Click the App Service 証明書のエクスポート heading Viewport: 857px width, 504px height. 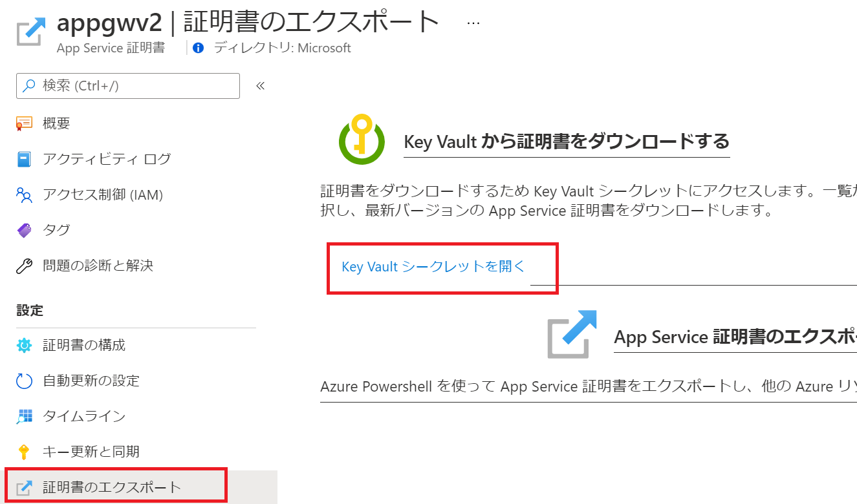point(735,337)
